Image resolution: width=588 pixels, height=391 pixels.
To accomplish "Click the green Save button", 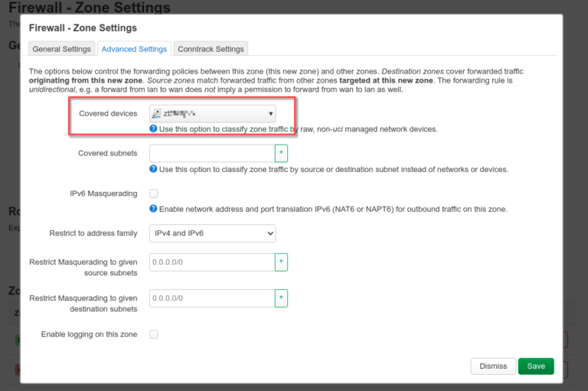I will coord(536,366).
